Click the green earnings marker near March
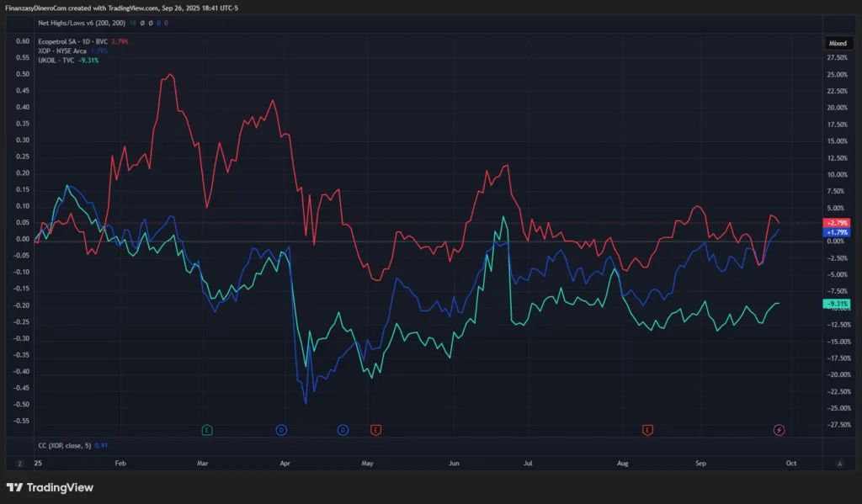Screen dimensions: 862x504 pyautogui.click(x=207, y=430)
